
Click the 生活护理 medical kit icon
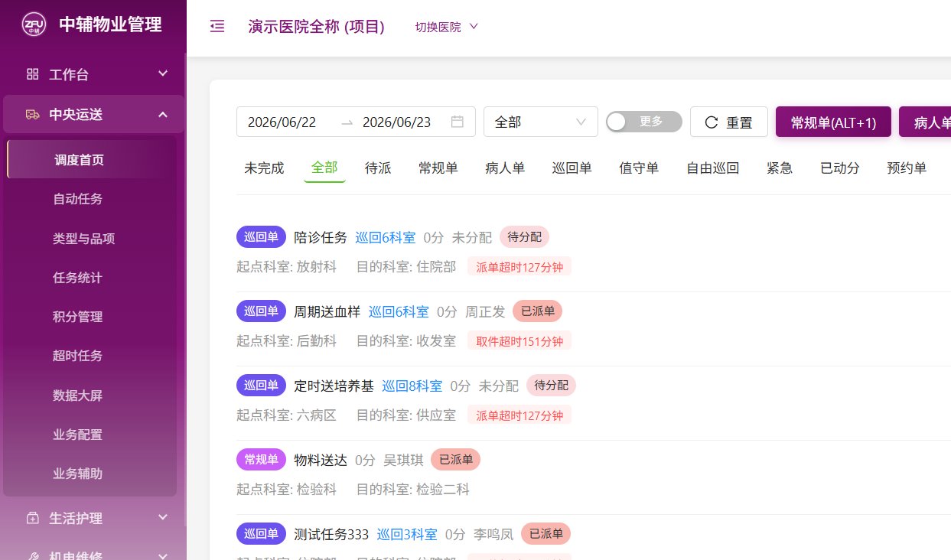click(32, 518)
